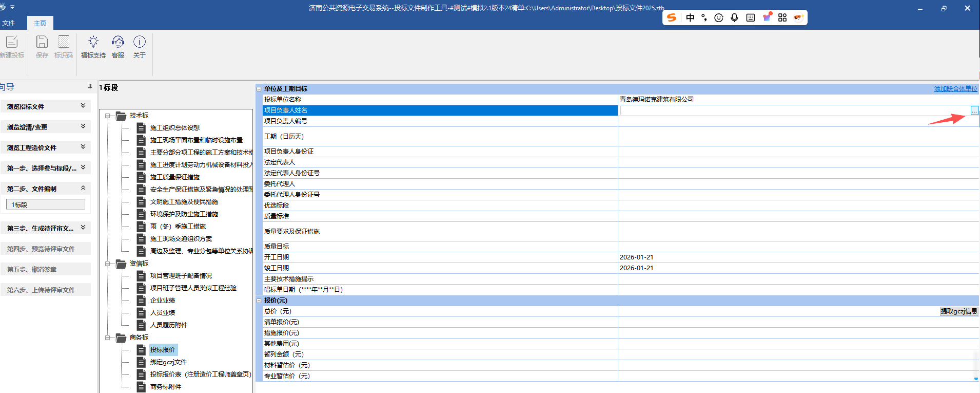Click the Sogou input method logo icon
This screenshot has width=980, height=393.
coord(672,17)
